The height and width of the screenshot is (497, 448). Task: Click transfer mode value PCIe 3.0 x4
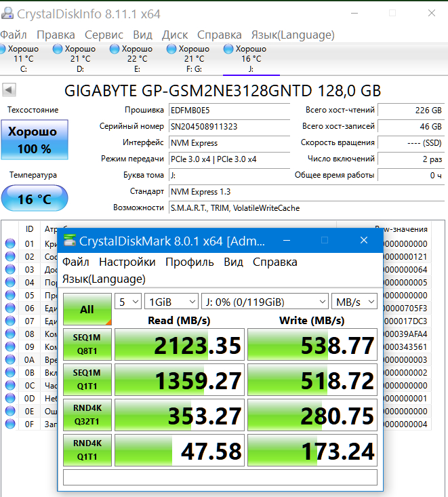pyautogui.click(x=229, y=159)
